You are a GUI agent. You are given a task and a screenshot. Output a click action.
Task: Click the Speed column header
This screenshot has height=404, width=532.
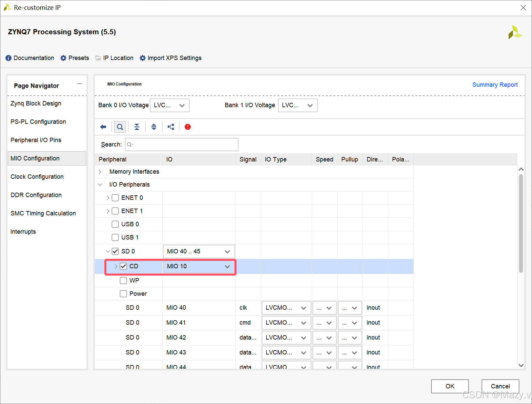point(325,159)
